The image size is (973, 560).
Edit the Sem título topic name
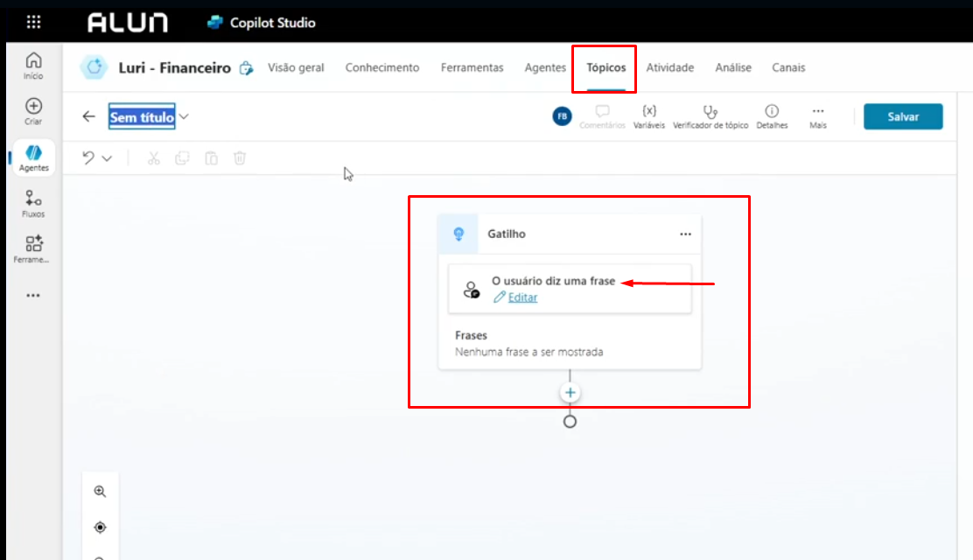click(x=142, y=116)
